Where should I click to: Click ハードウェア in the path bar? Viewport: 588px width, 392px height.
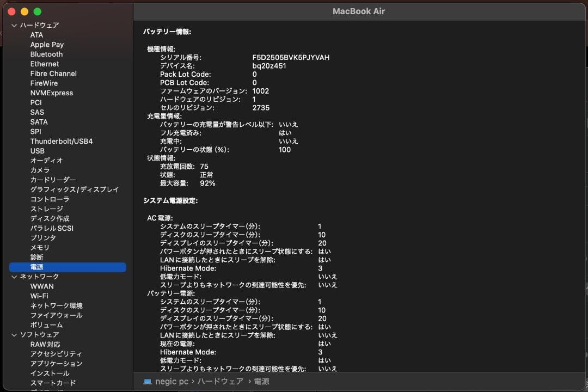coord(220,382)
